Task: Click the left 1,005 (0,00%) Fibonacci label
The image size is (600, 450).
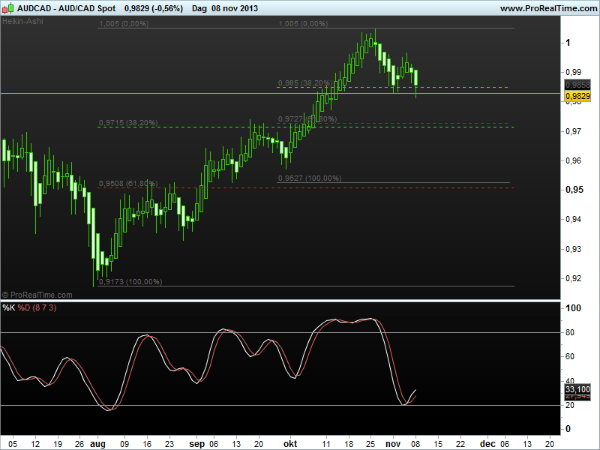Action: click(x=124, y=24)
